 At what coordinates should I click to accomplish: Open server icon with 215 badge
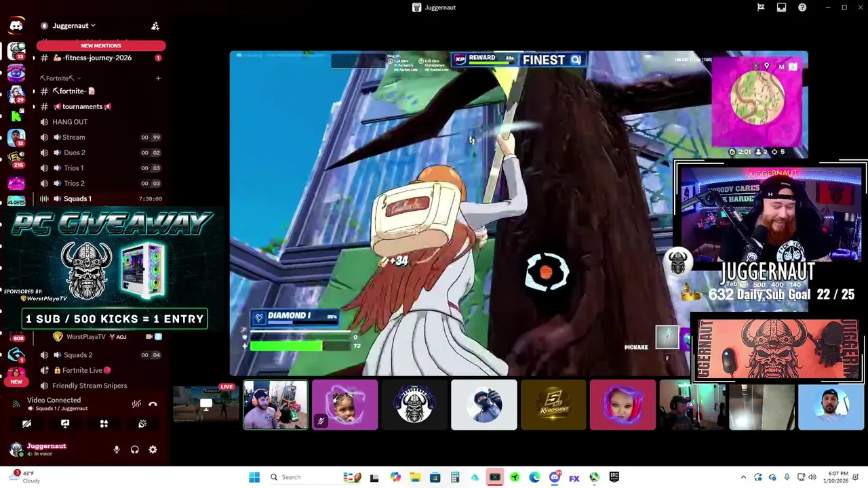[16, 160]
